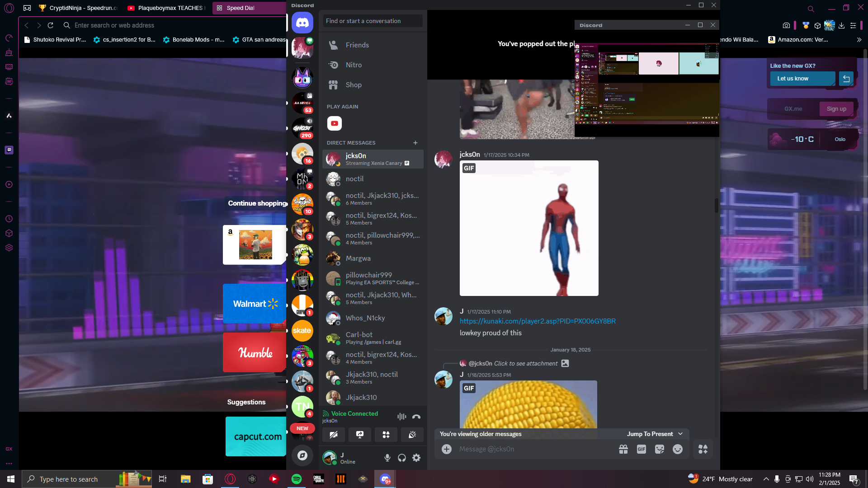Open screen share button

(x=360, y=435)
